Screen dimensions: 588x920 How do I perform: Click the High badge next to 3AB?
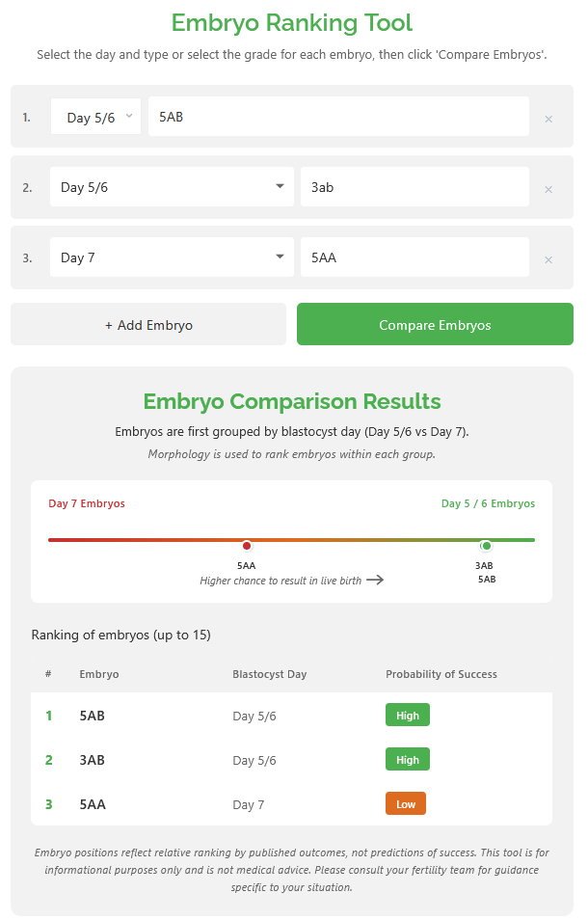[407, 759]
